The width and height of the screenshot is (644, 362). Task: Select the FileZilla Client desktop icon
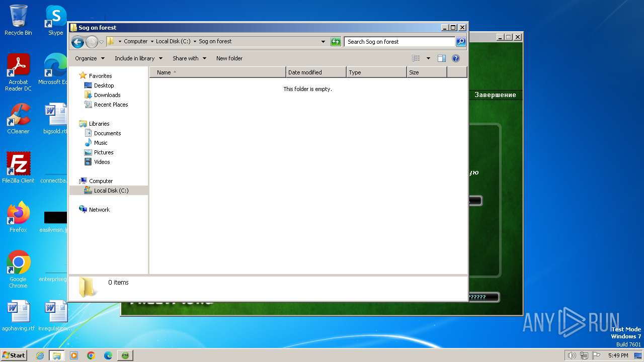point(18,167)
